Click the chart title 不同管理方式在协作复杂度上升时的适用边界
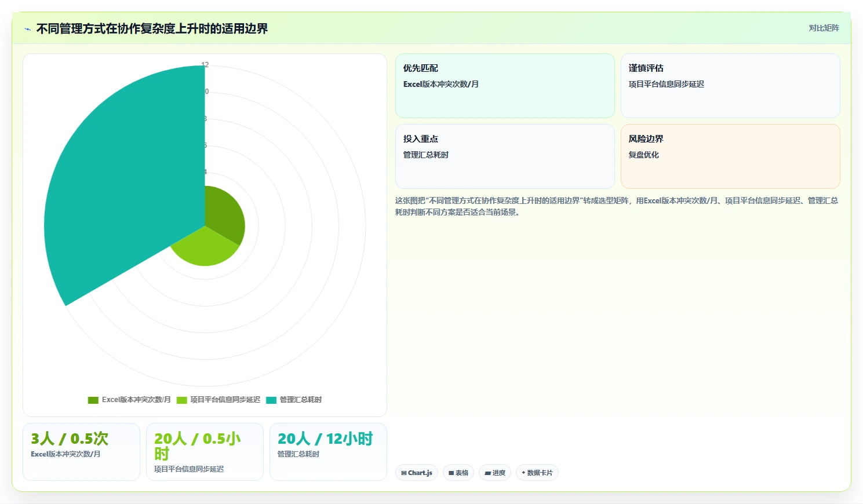The height and width of the screenshot is (504, 863). tap(152, 29)
